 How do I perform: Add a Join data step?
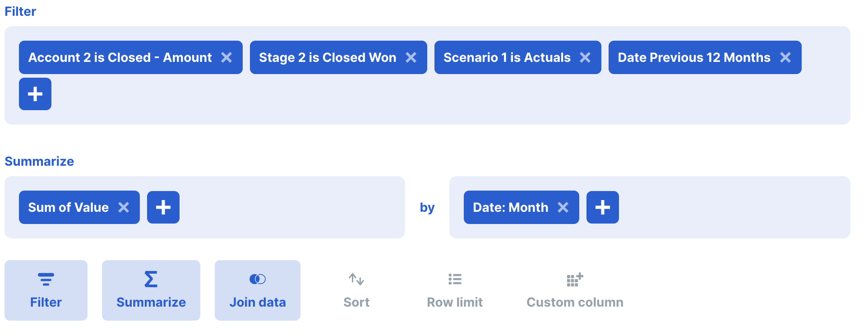click(x=258, y=290)
